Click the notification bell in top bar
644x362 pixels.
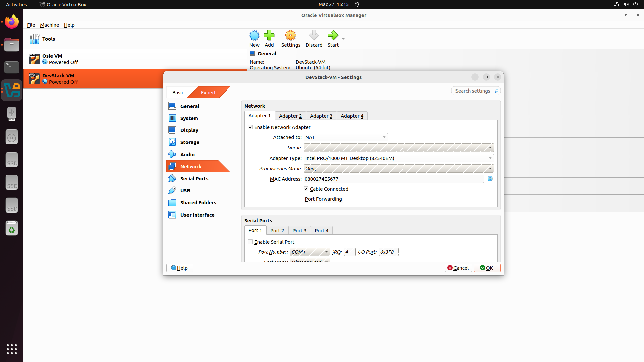click(357, 4)
